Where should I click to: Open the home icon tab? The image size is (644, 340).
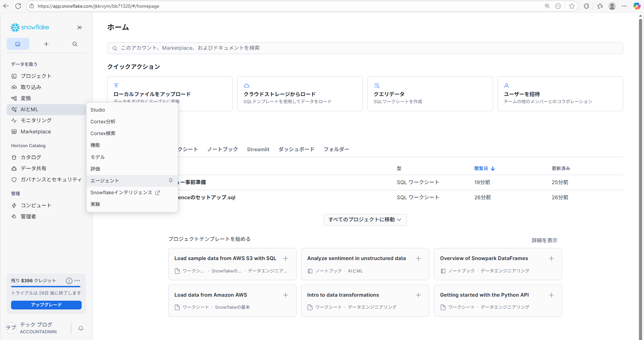point(18,44)
